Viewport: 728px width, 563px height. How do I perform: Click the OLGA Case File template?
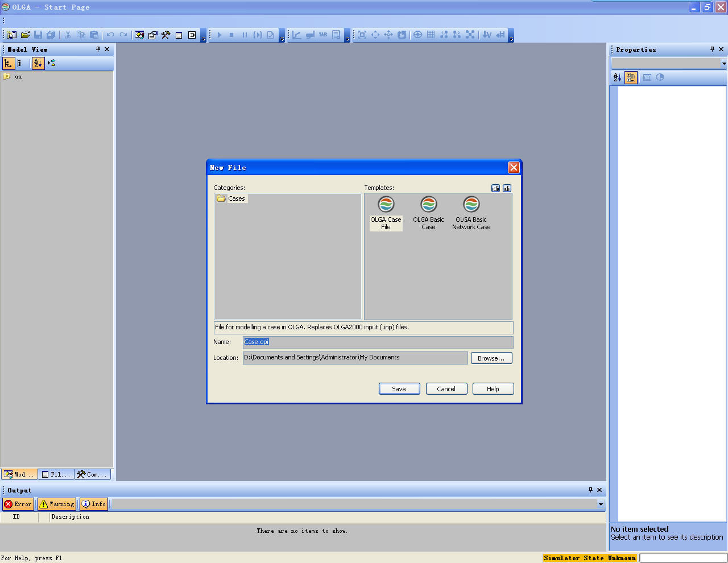(386, 213)
